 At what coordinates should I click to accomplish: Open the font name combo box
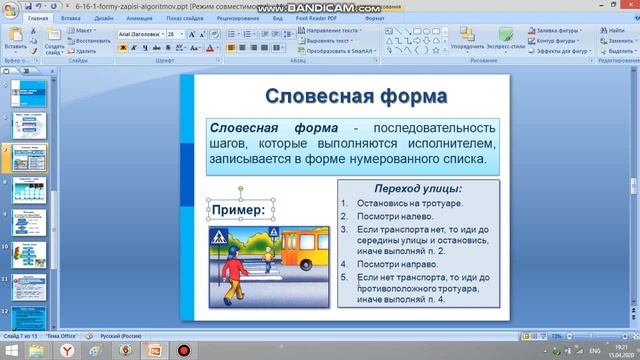[141, 35]
